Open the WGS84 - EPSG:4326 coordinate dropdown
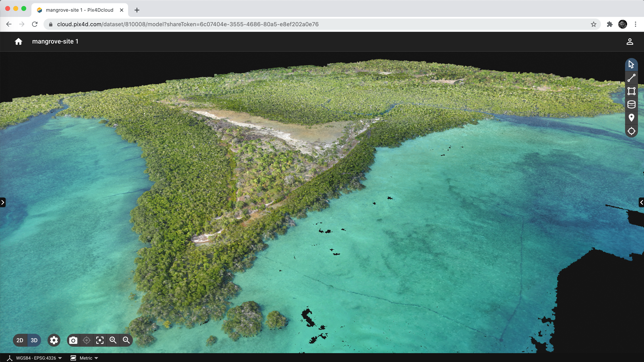Image resolution: width=644 pixels, height=362 pixels. click(36, 358)
